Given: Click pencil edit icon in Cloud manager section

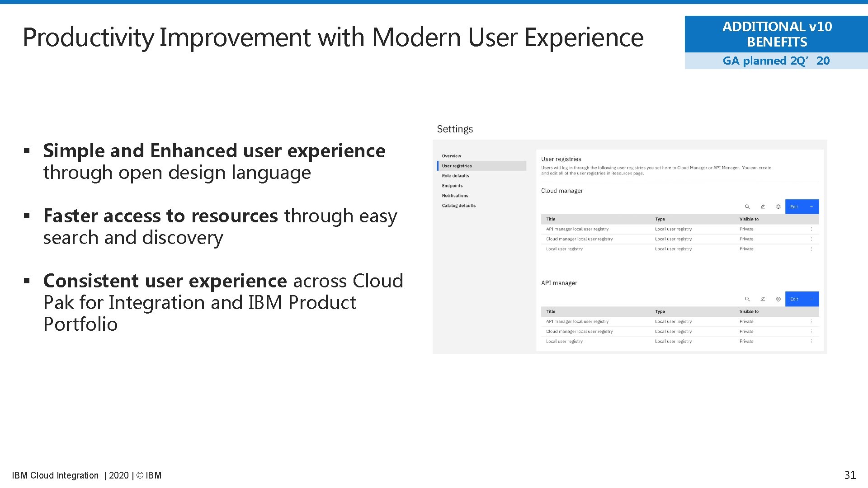Looking at the screenshot, I should [763, 206].
